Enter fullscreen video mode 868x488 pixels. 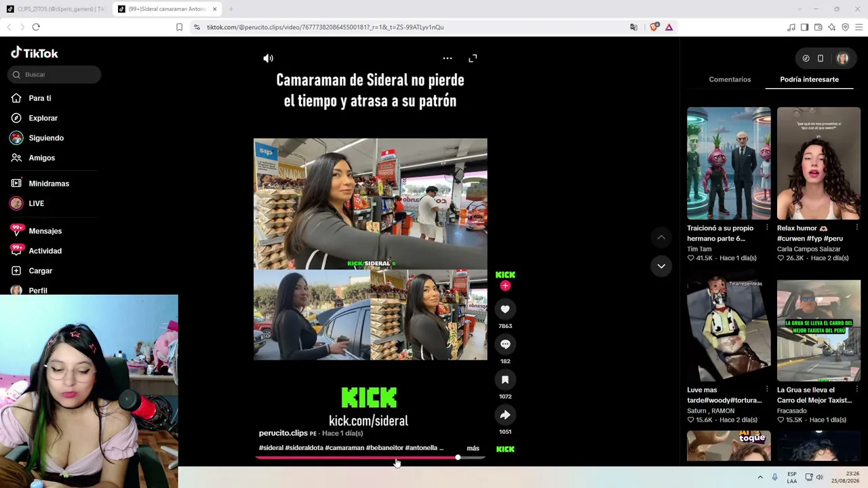(473, 58)
